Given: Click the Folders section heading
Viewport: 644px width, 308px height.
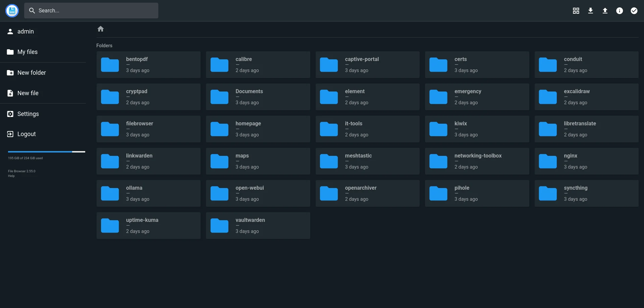Looking at the screenshot, I should coord(104,46).
